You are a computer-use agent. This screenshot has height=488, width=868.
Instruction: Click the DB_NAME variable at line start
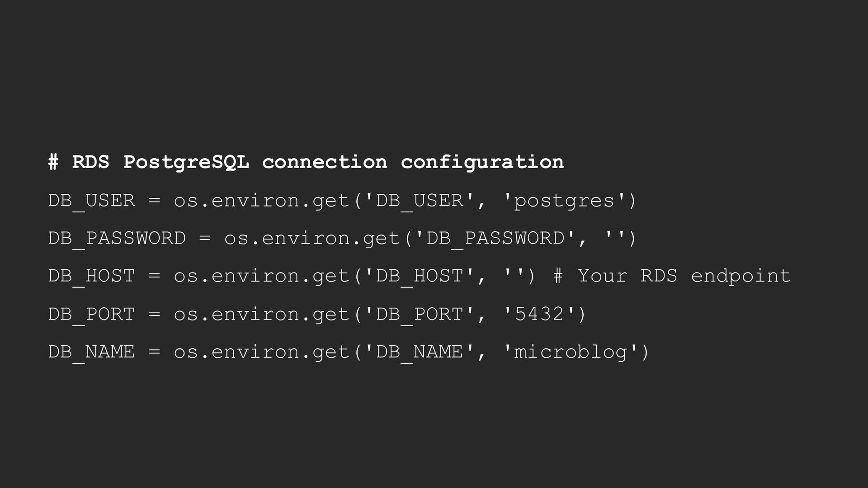point(92,352)
